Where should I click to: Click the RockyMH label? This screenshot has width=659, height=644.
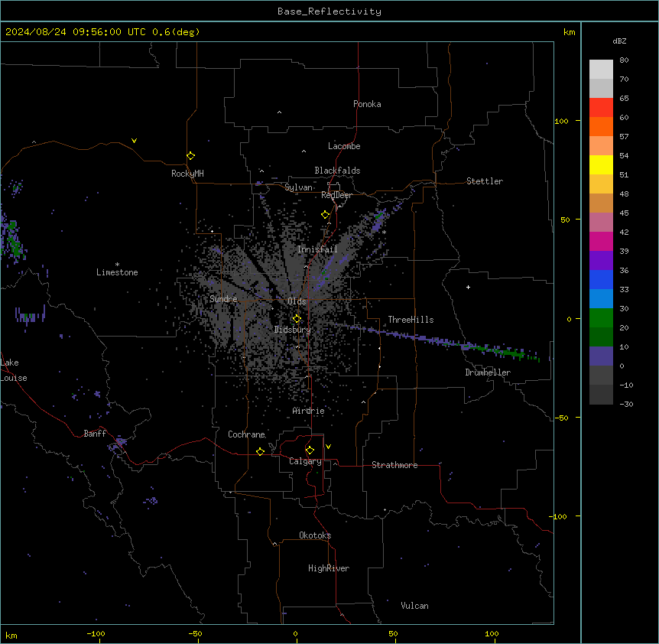(187, 174)
